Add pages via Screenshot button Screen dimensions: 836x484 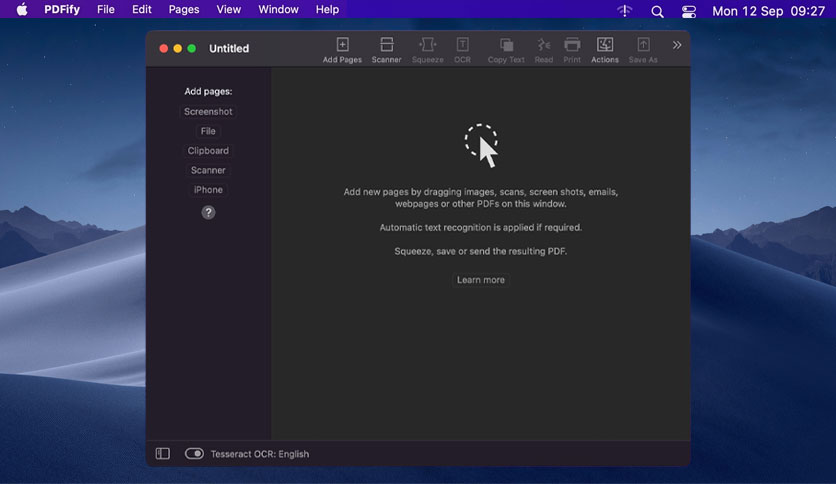click(208, 111)
